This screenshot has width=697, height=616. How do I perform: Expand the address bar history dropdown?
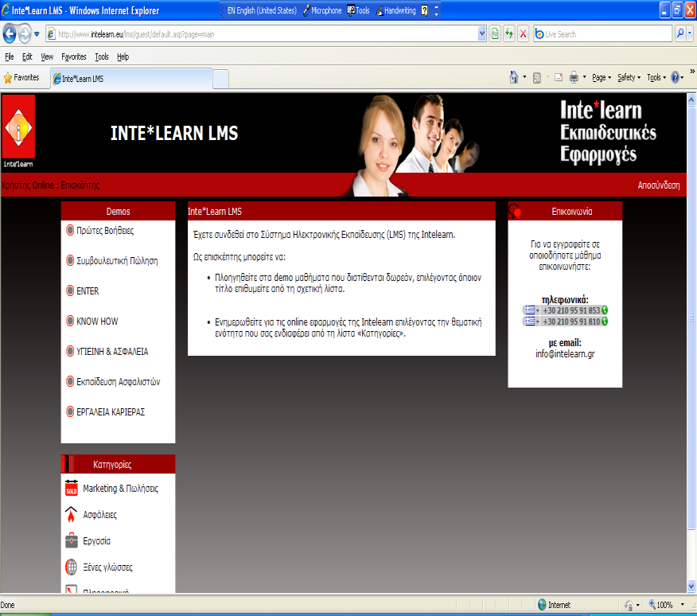482,34
